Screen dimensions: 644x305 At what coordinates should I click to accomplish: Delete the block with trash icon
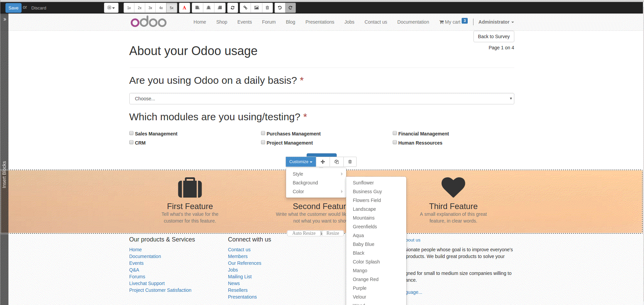[x=350, y=162]
